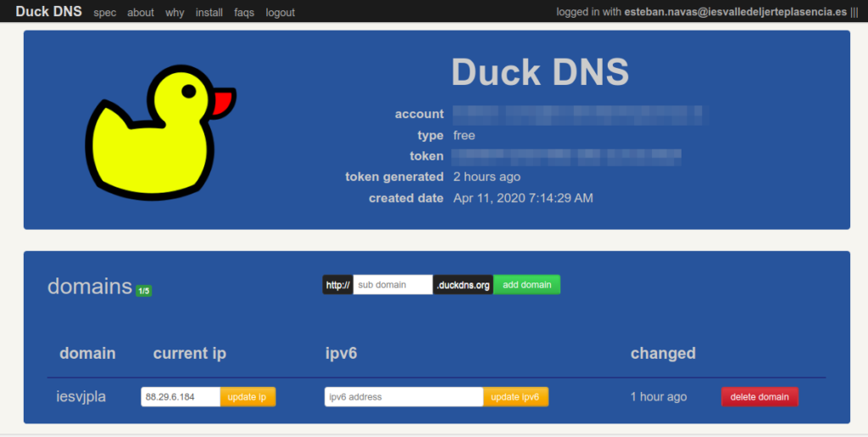This screenshot has height=437, width=868.
Task: Click the update ip button for iesvjpla
Action: [248, 396]
